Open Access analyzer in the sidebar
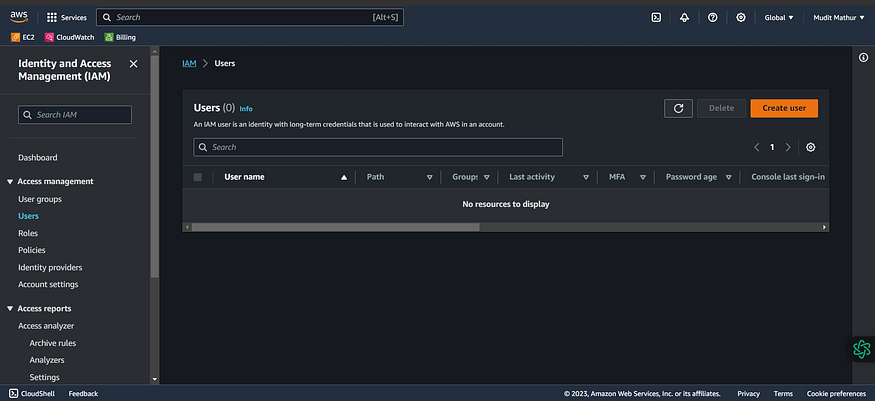The image size is (875, 401). click(x=46, y=326)
